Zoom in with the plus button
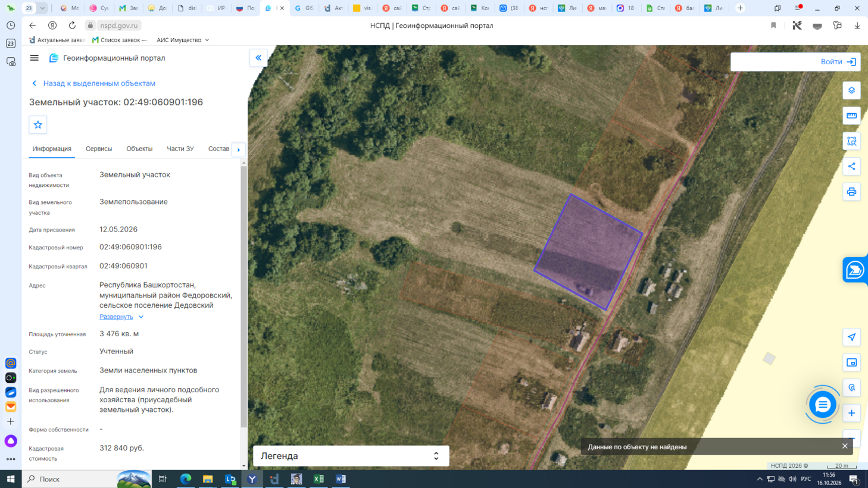Viewport: 868px width, 488px height. pos(851,413)
